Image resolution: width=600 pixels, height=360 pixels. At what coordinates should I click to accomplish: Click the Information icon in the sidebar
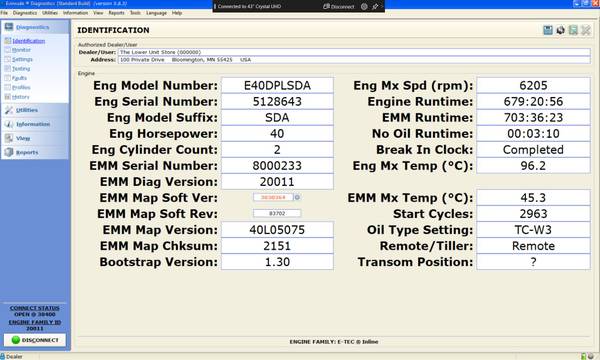tap(9, 124)
